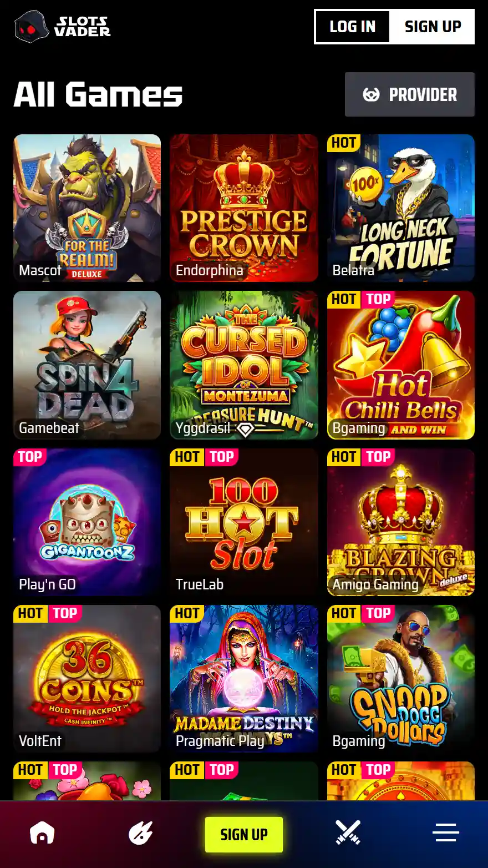Tap the home icon in bottom bar

42,833
